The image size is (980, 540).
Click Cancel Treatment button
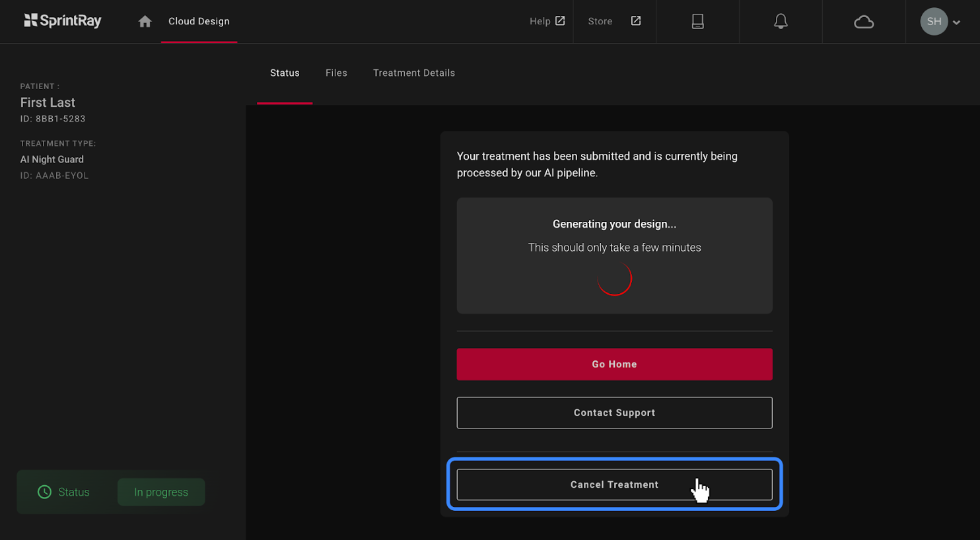[x=614, y=485]
